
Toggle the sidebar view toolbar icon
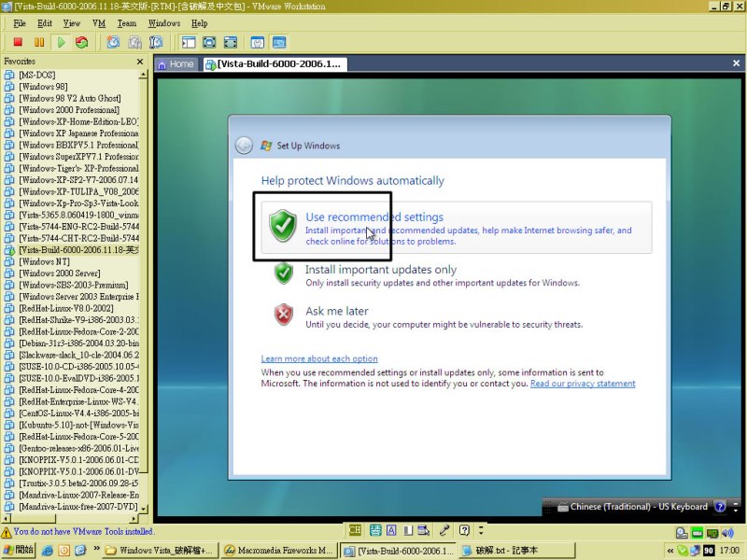pyautogui.click(x=189, y=42)
